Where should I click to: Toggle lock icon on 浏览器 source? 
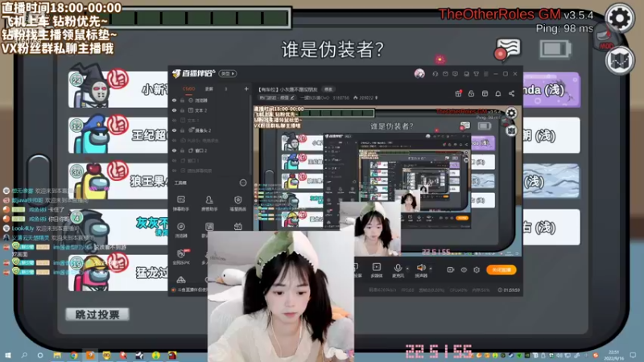[x=182, y=100]
